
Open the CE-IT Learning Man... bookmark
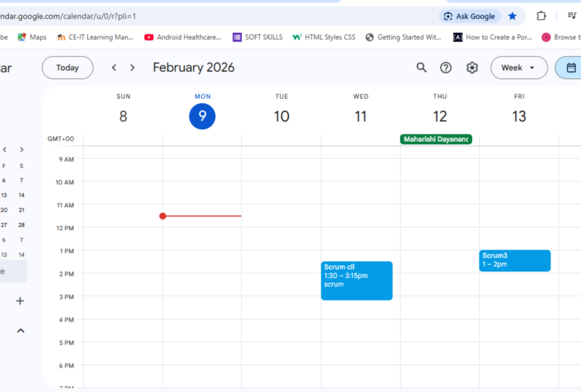95,37
